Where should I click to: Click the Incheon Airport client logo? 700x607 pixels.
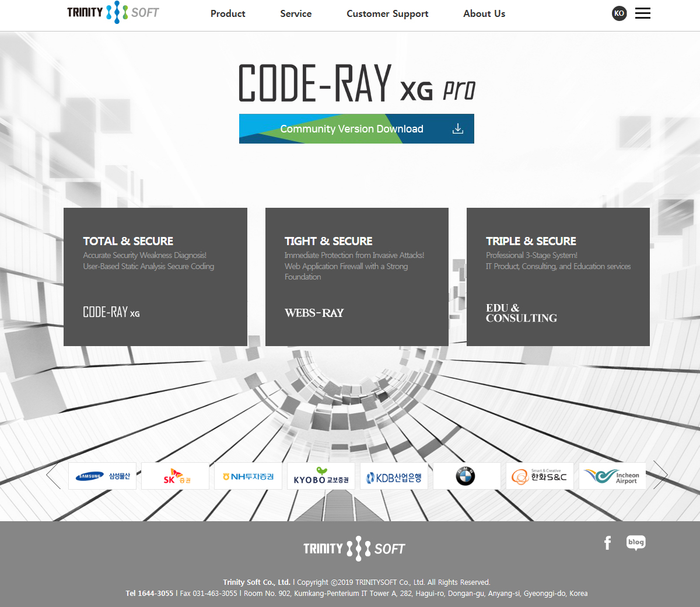coord(612,476)
